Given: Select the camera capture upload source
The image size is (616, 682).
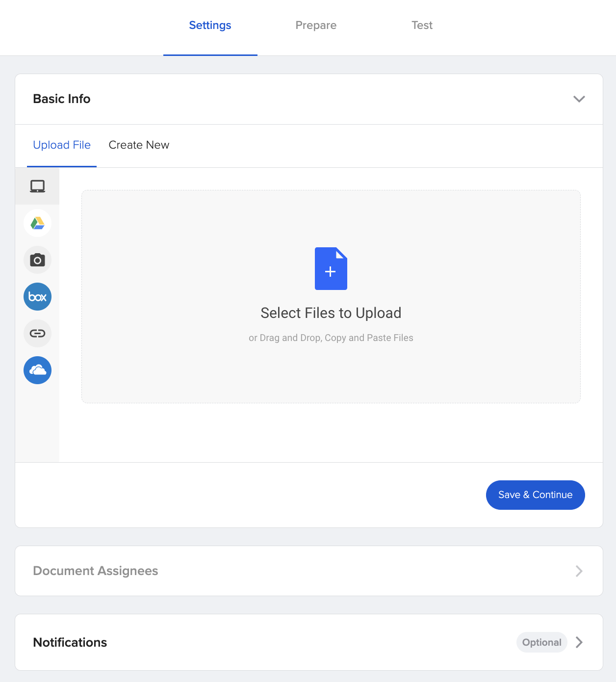Looking at the screenshot, I should point(37,260).
